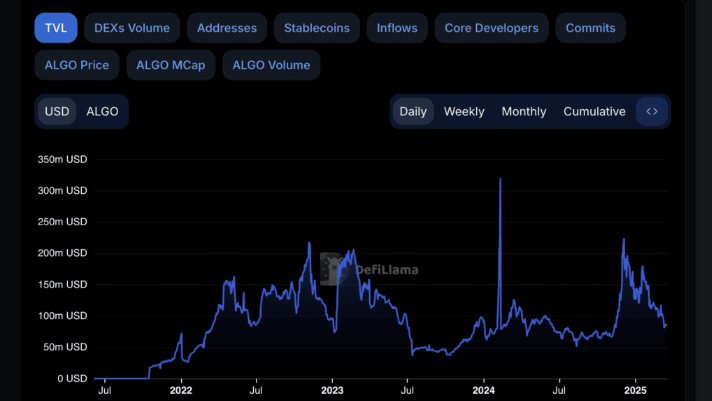The image size is (712, 401).
Task: Toggle the ALGO Price metric
Action: [x=78, y=65]
